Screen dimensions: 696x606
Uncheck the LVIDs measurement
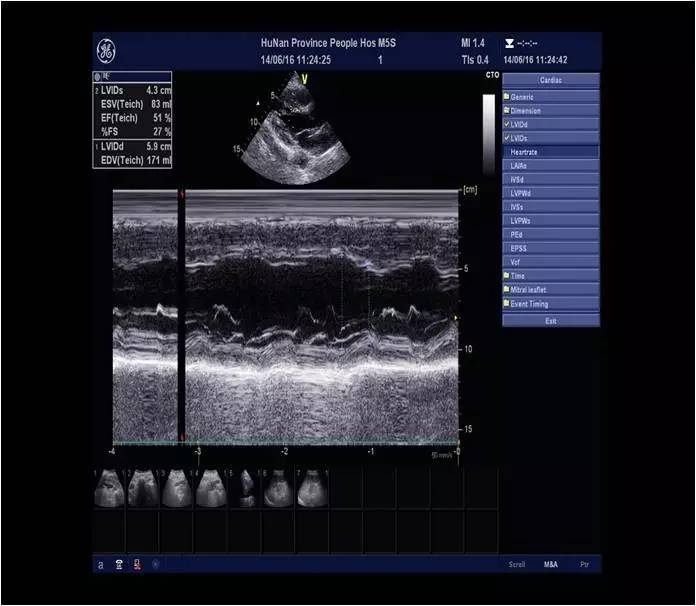[x=507, y=138]
